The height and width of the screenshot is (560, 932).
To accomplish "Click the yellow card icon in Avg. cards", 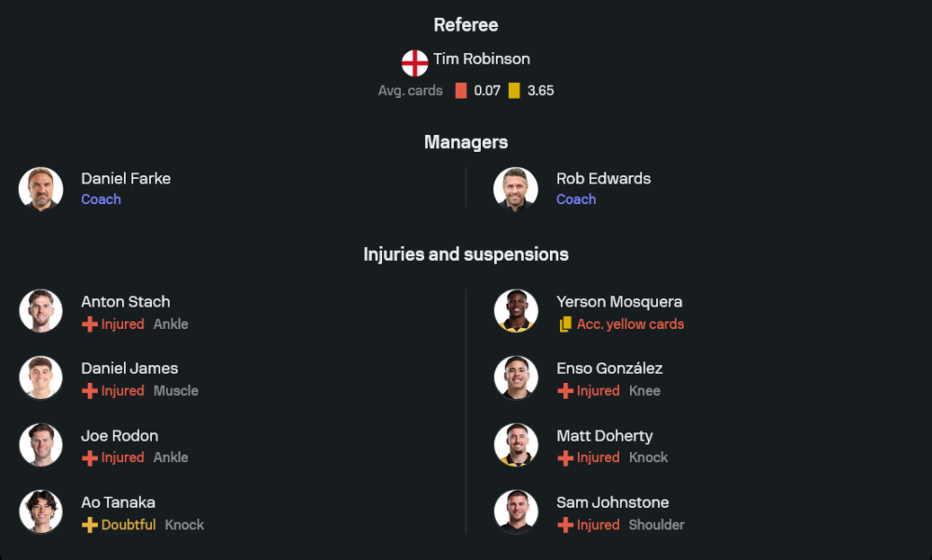I will [x=514, y=91].
